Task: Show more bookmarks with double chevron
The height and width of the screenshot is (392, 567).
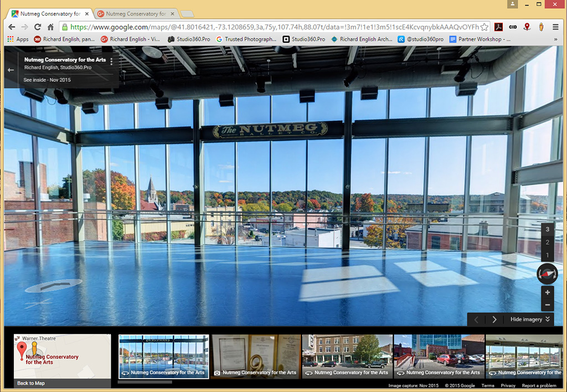Action: tap(555, 39)
